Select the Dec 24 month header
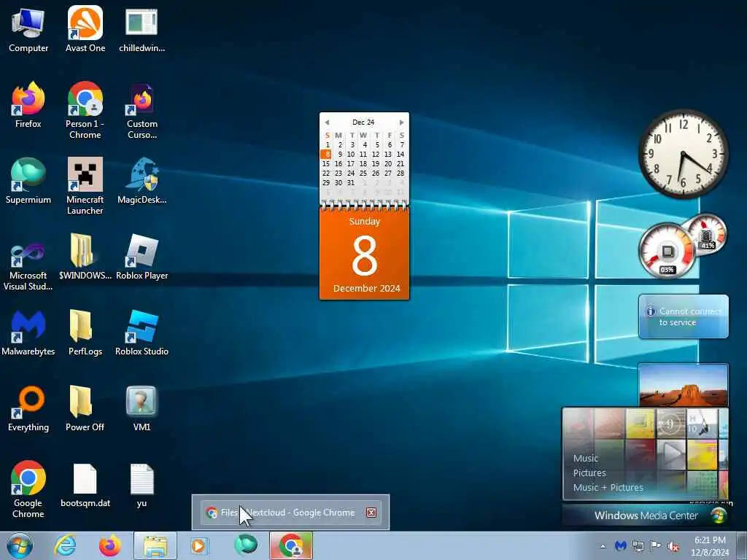Screen dimensions: 747x560 (x=363, y=122)
